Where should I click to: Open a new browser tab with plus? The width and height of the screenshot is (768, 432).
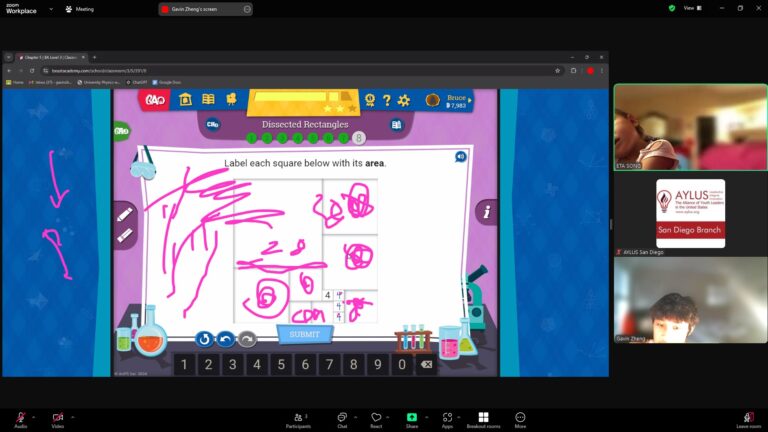(95, 57)
